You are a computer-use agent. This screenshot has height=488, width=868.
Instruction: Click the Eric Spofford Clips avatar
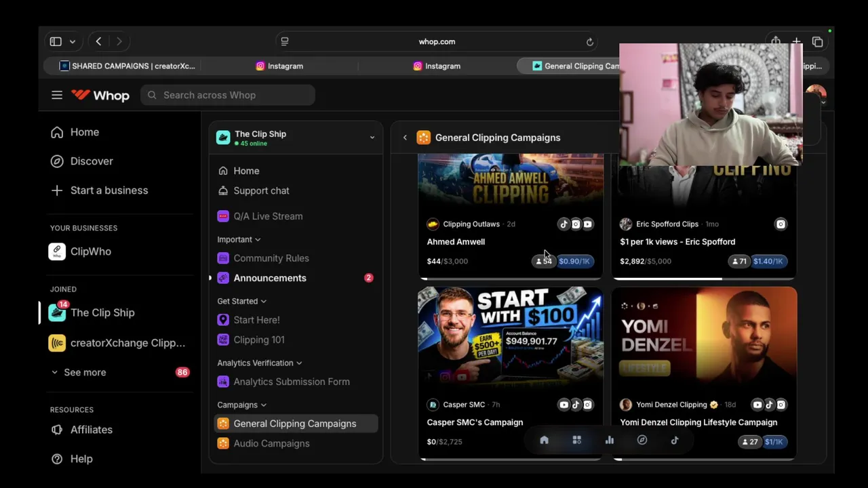point(626,224)
